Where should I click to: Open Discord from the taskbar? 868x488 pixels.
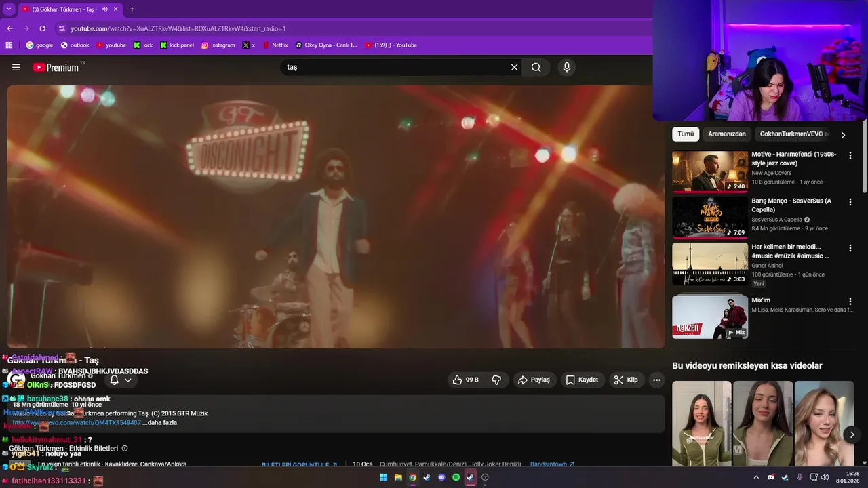(441, 477)
